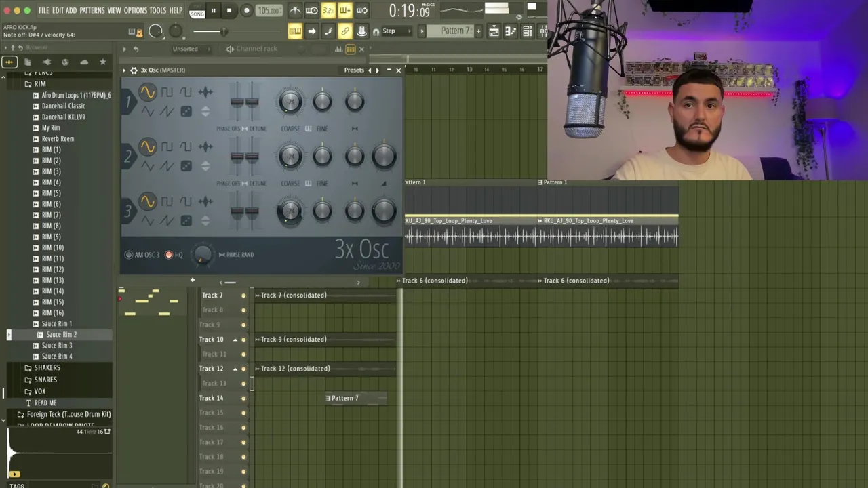The width and height of the screenshot is (868, 488).
Task: Open the 3x Osc gear settings icon
Action: [134, 70]
